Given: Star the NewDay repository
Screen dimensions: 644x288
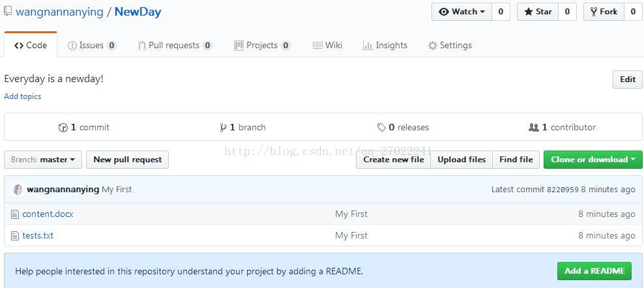Looking at the screenshot, I should (538, 12).
